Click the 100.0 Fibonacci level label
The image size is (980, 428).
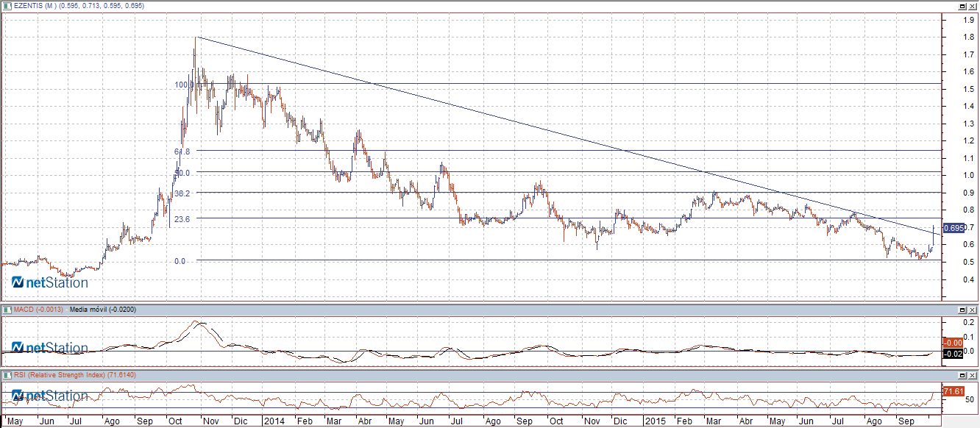click(184, 85)
